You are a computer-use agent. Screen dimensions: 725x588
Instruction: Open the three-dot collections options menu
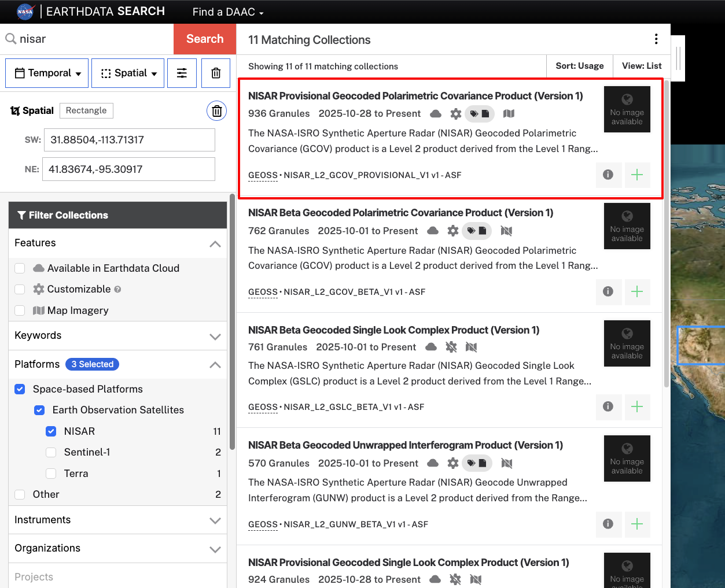(x=656, y=39)
